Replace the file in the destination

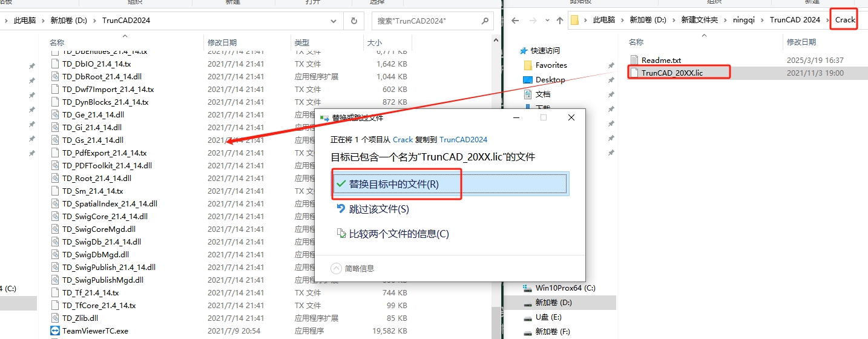click(450, 184)
